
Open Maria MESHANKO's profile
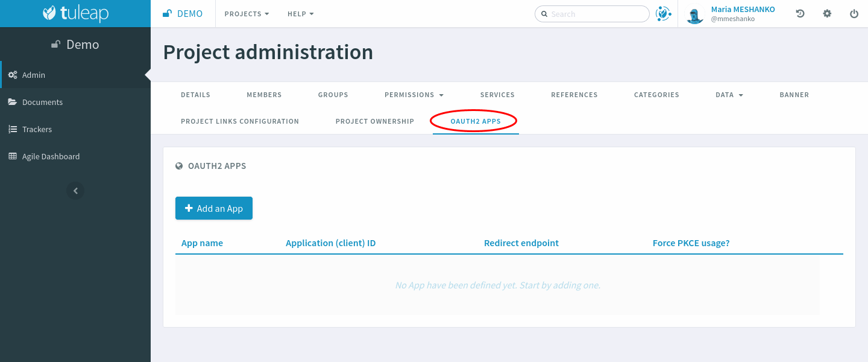tap(743, 9)
